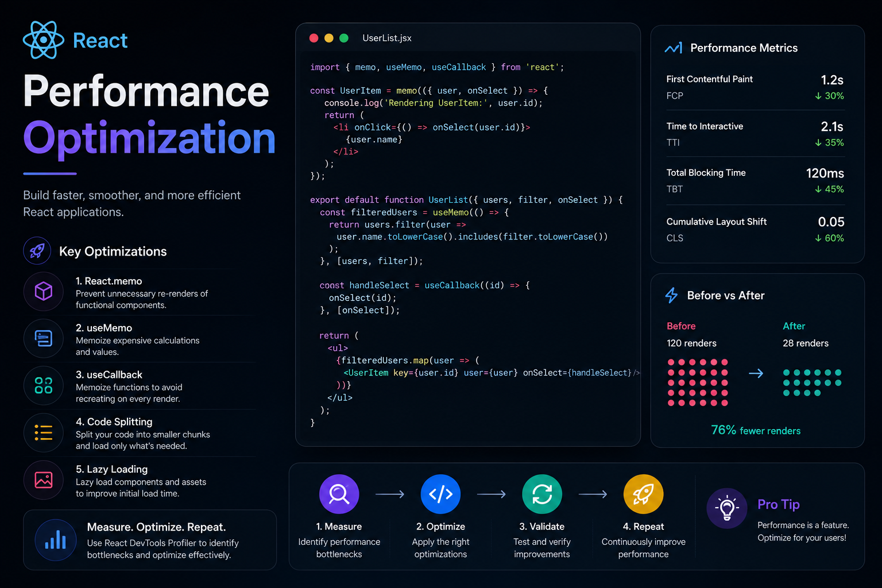
Task: Click the down arrow next to 30%
Action: 818,96
